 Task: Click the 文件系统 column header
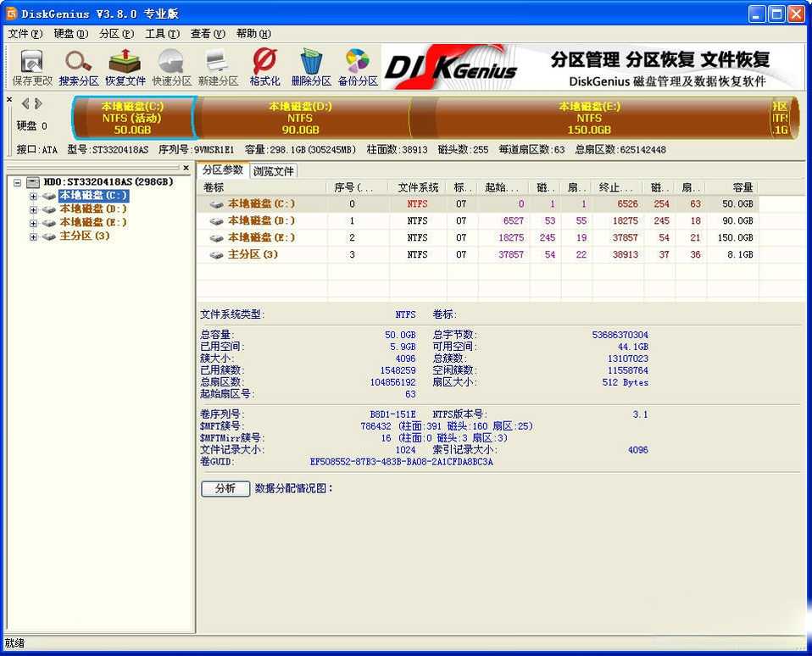(x=418, y=187)
